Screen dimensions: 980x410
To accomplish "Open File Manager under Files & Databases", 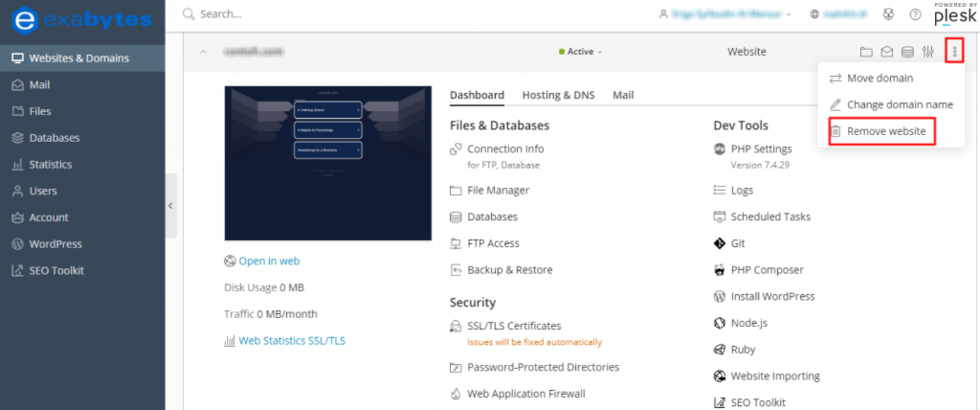I will point(498,191).
